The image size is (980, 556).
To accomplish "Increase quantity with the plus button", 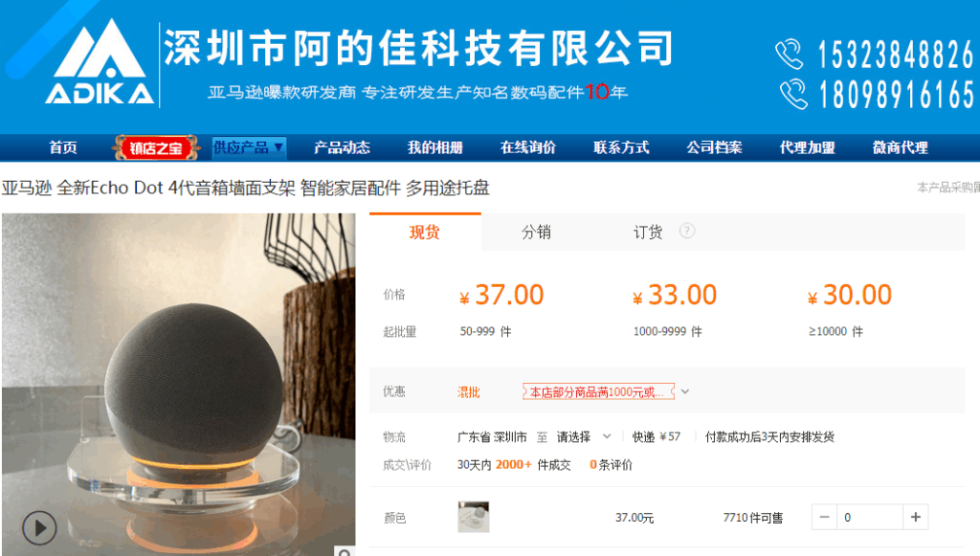I will tap(916, 518).
